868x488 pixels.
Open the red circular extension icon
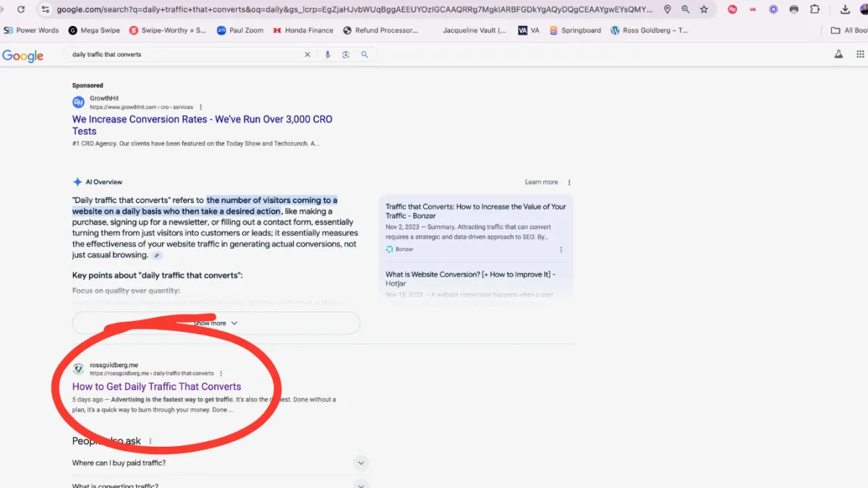[733, 9]
